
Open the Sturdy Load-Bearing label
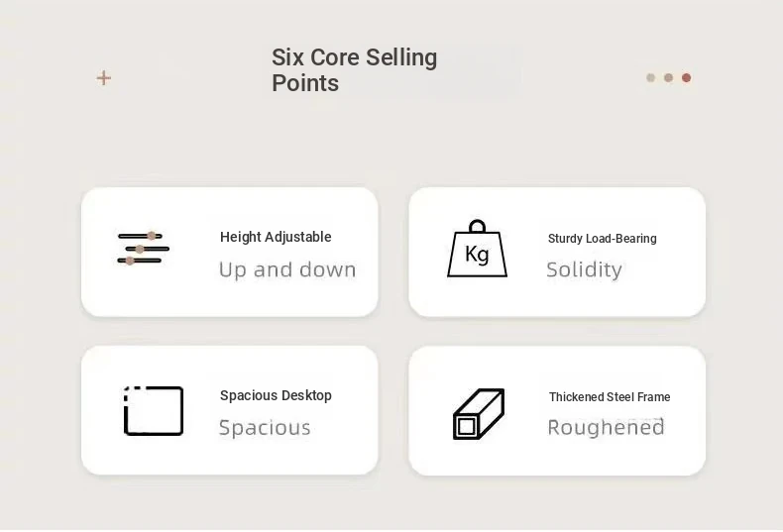(603, 239)
